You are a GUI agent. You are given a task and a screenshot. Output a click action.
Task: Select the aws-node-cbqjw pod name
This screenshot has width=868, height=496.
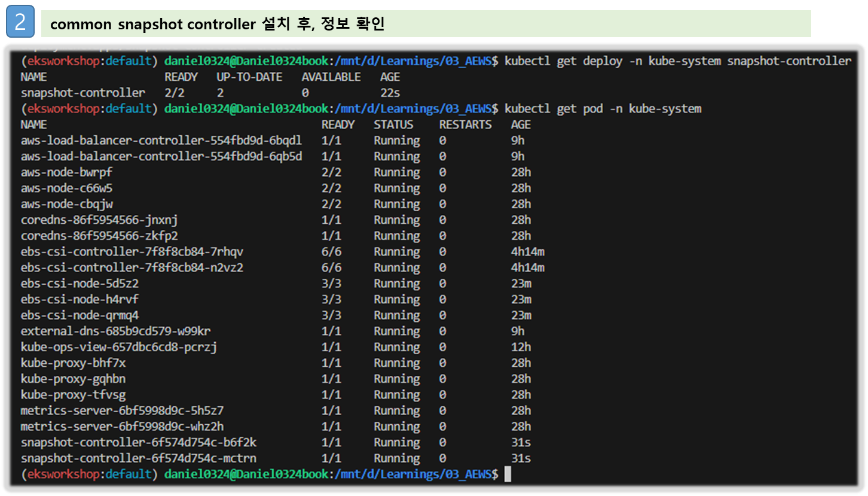(x=67, y=204)
